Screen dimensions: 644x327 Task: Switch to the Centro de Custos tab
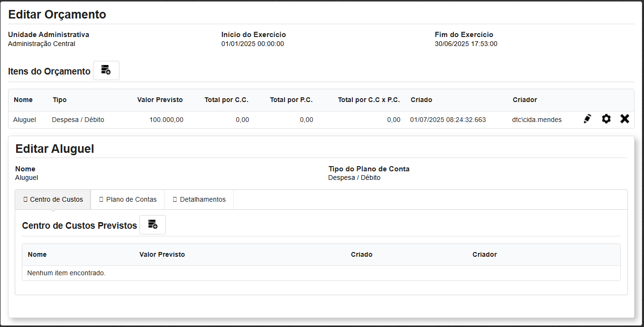coord(53,199)
